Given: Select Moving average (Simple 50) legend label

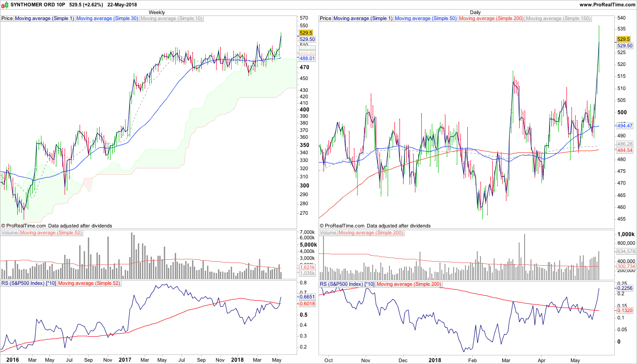Looking at the screenshot, I should pos(425,19).
